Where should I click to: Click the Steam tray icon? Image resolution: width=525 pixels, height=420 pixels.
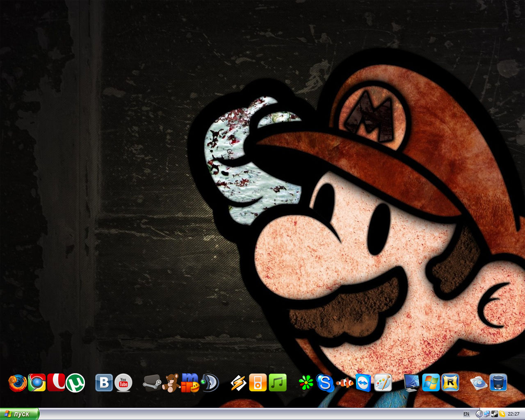pos(494,414)
